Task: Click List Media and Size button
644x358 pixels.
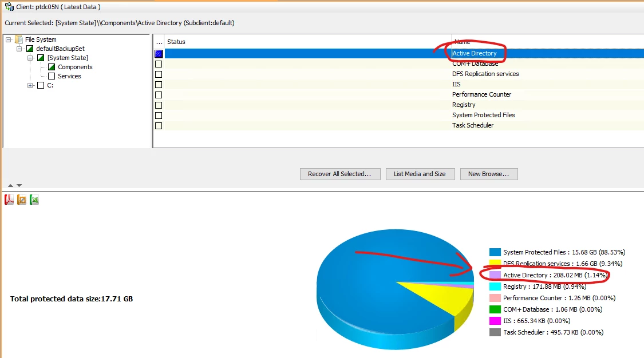Action: (x=420, y=174)
